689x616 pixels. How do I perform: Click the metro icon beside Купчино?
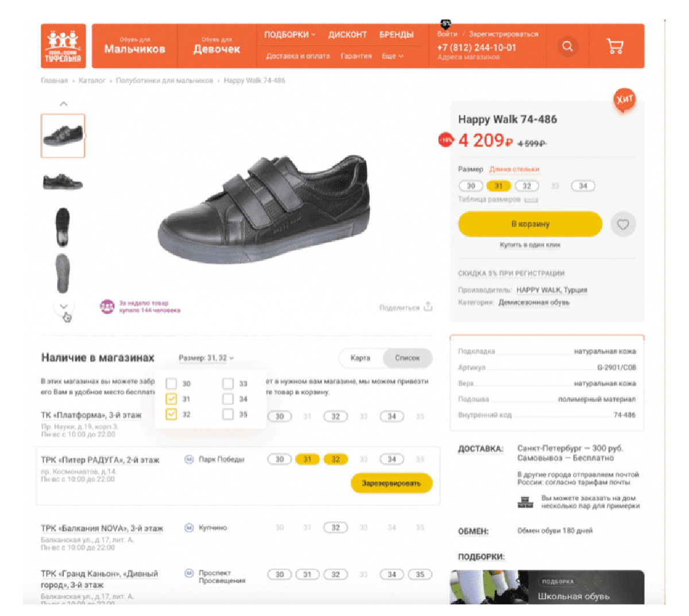coord(189,528)
